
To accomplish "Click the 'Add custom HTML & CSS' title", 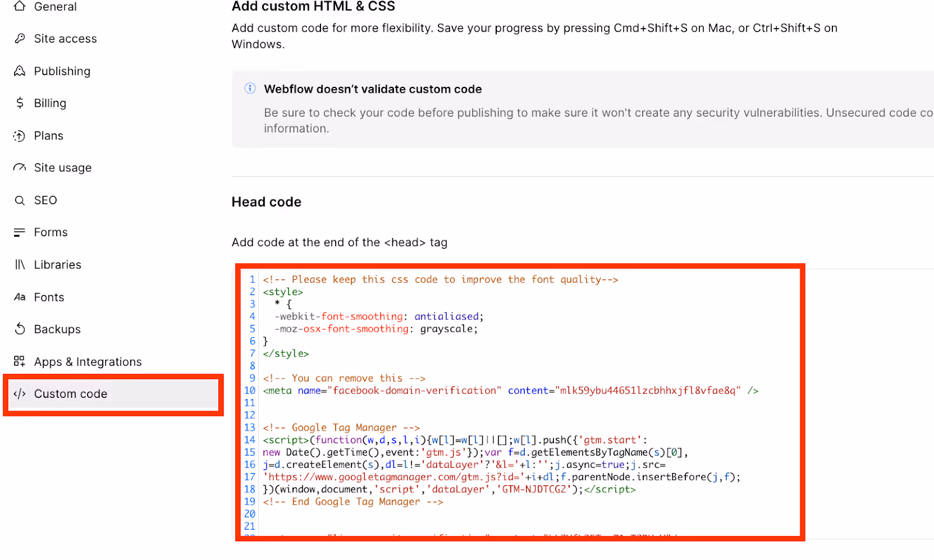I will (313, 6).
